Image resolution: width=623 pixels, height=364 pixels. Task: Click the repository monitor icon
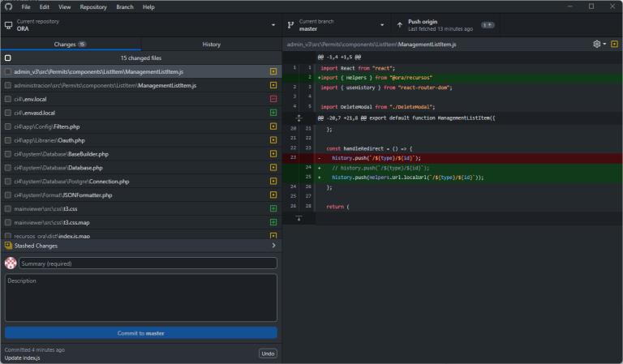point(8,25)
